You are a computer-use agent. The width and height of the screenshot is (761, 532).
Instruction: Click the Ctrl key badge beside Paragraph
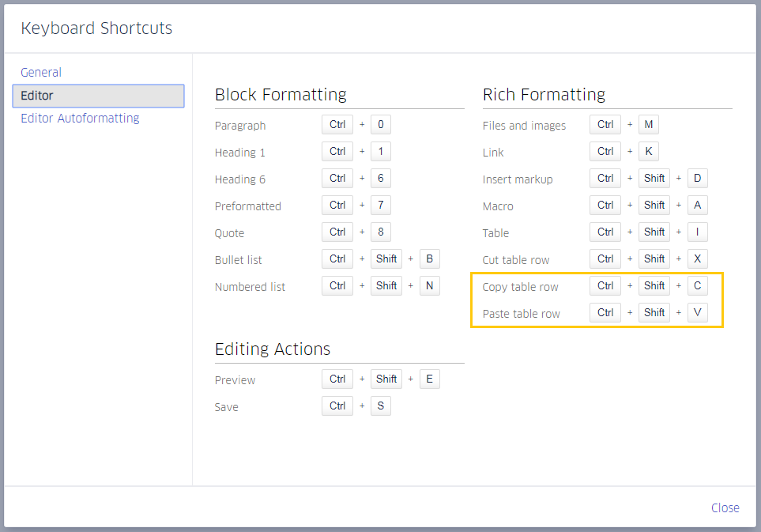coord(337,124)
